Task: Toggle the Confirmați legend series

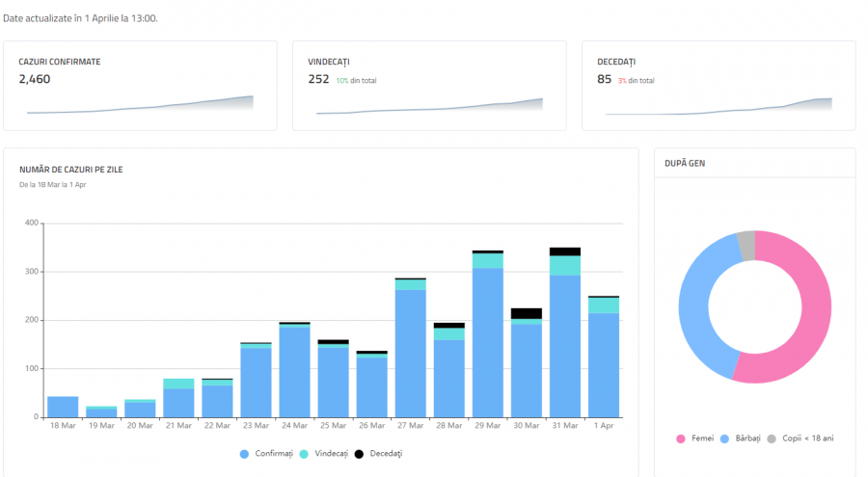Action: [270, 453]
